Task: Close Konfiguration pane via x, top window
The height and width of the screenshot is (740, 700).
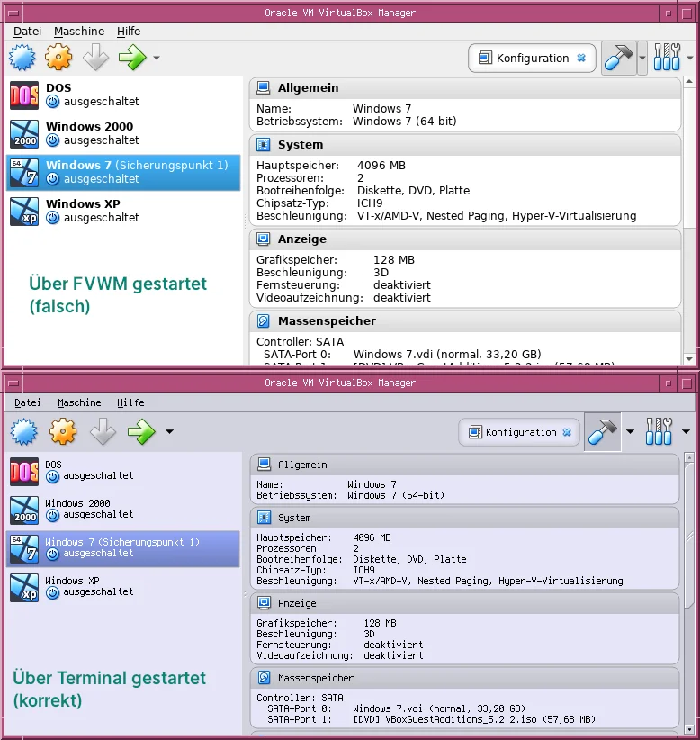Action: pos(581,58)
